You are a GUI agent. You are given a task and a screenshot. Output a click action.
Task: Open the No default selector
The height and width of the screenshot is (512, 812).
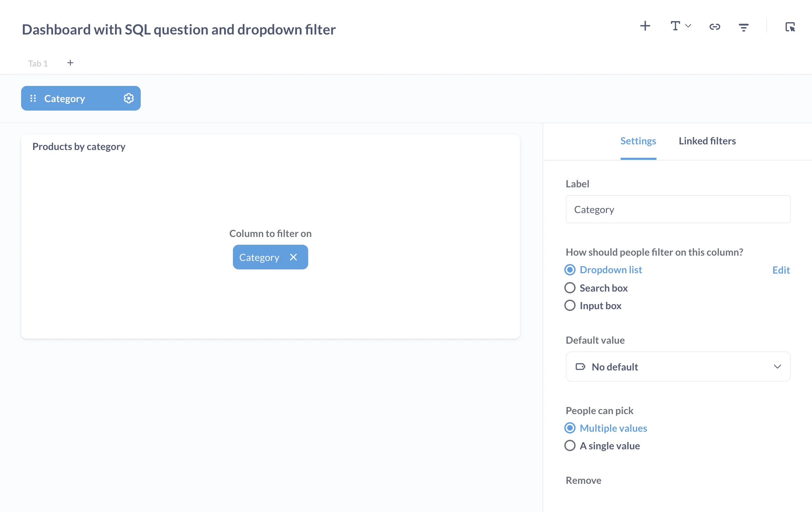678,367
